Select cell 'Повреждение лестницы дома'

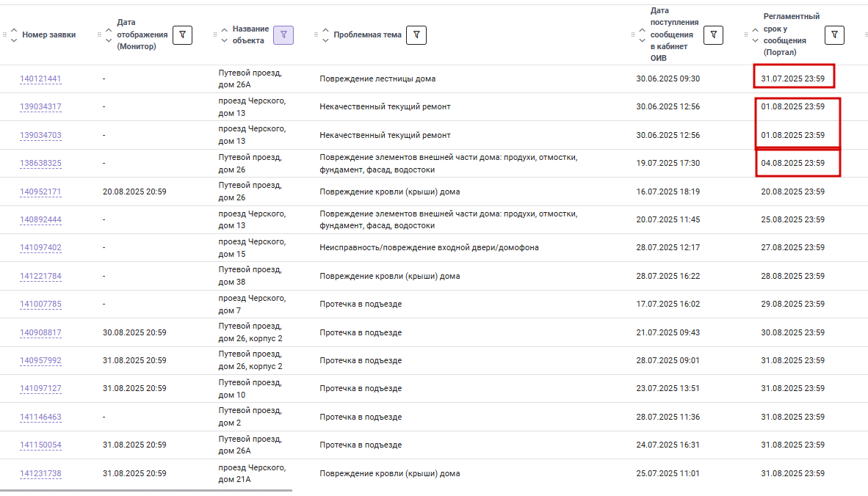[x=377, y=79]
